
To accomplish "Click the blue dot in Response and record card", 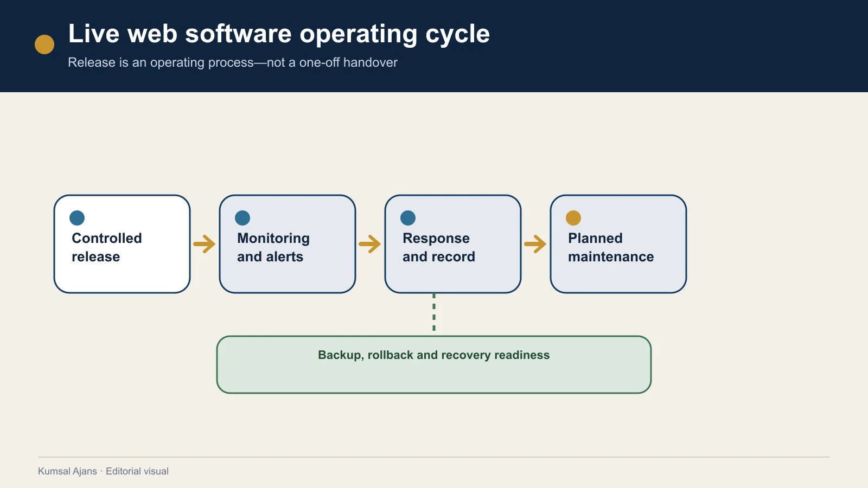I will [x=408, y=218].
